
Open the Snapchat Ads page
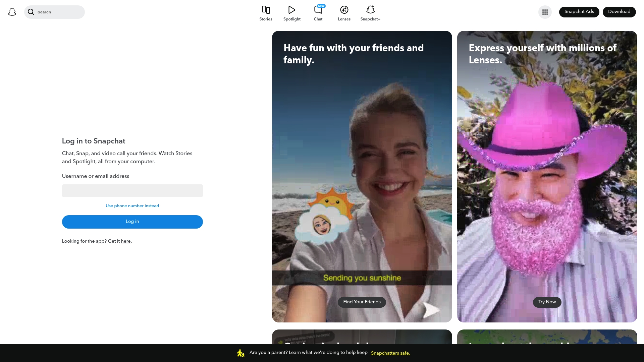(x=579, y=12)
